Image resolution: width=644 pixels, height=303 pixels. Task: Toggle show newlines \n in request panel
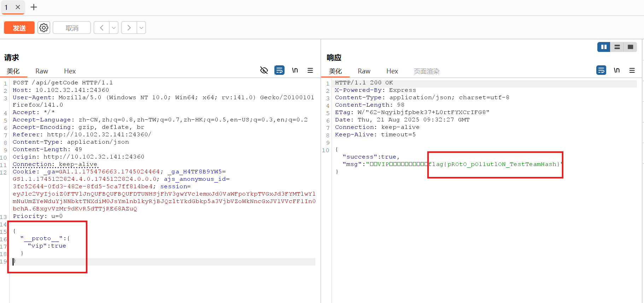[x=295, y=70]
